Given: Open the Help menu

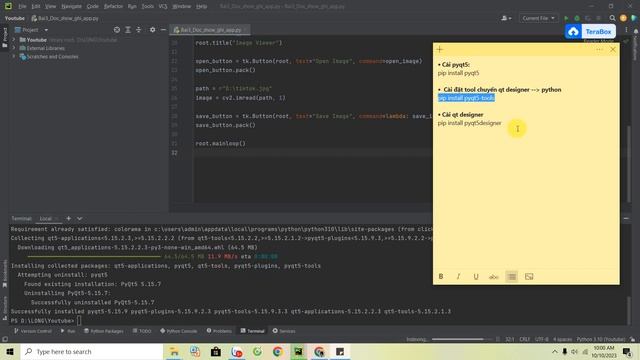Looking at the screenshot, I should click(201, 6).
